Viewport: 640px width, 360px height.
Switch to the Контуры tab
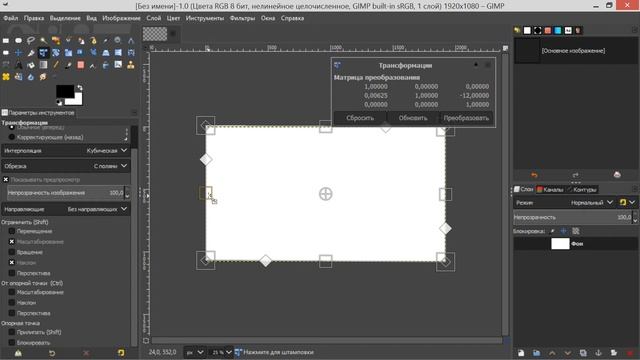coord(582,189)
